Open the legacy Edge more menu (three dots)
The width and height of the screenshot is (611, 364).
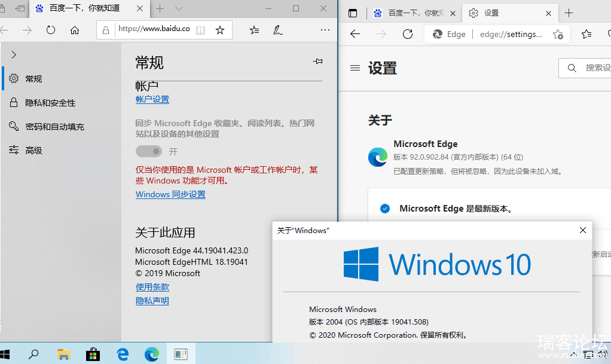click(x=325, y=30)
